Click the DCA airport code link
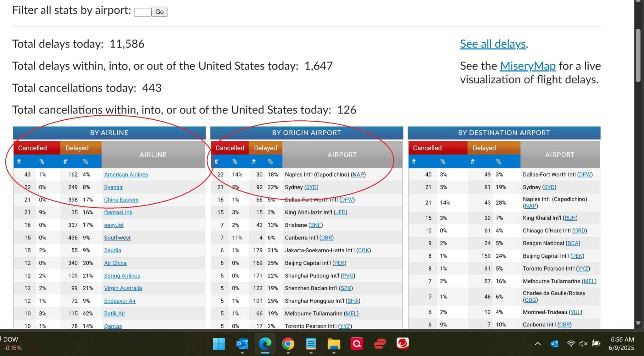 click(573, 243)
